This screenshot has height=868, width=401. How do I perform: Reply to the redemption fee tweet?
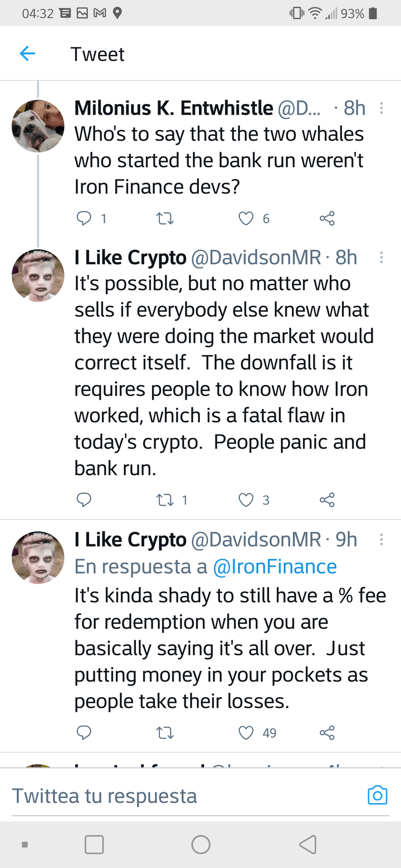pyautogui.click(x=84, y=733)
